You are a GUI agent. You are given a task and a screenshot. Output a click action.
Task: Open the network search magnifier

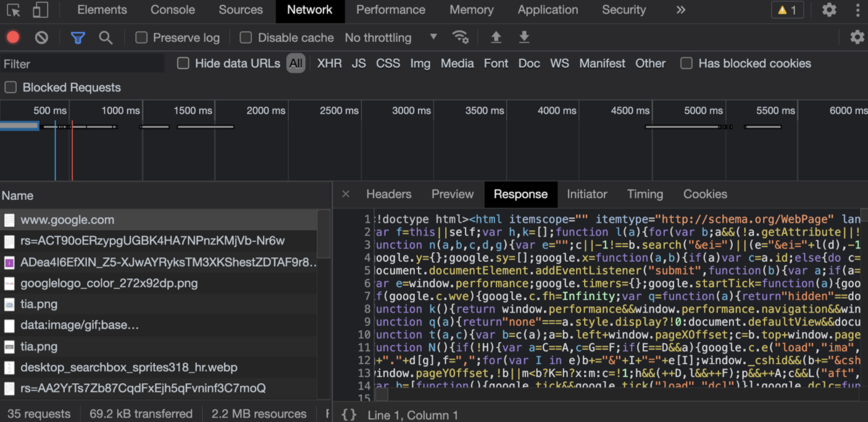click(106, 38)
